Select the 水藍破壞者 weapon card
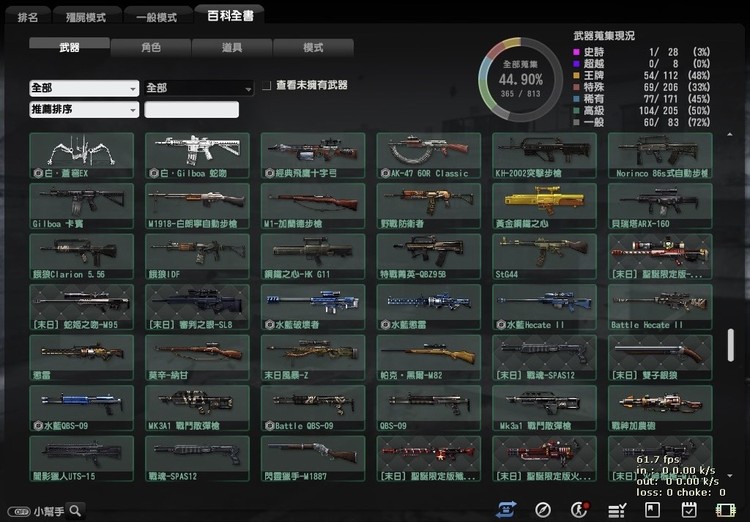 tap(313, 307)
